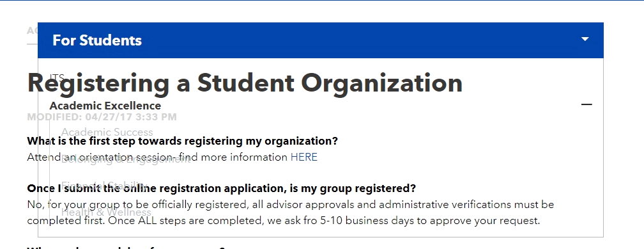Image resolution: width=644 pixels, height=249 pixels.
Task: Click the partially hidden breadcrumb above the heading
Action: 32,31
